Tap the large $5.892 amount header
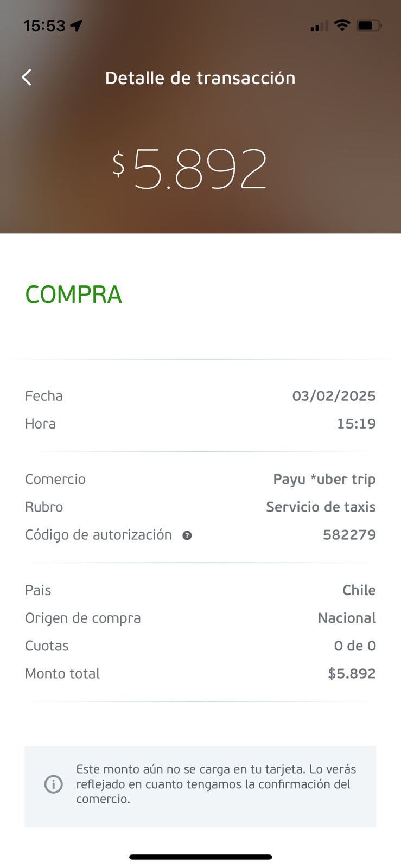The height and width of the screenshot is (868, 401). (190, 169)
